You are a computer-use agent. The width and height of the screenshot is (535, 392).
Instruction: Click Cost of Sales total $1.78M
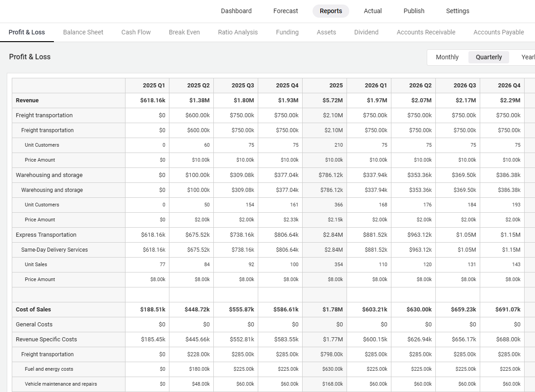click(x=333, y=310)
